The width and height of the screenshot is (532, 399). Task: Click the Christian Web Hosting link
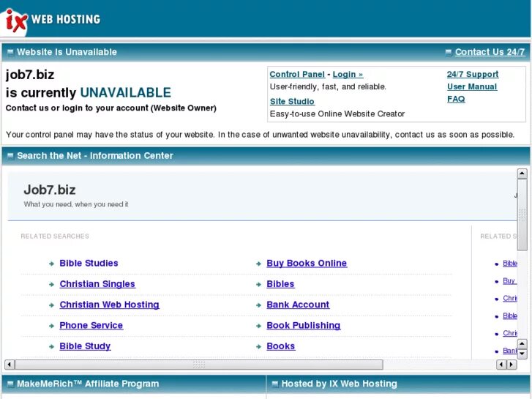pyautogui.click(x=109, y=305)
